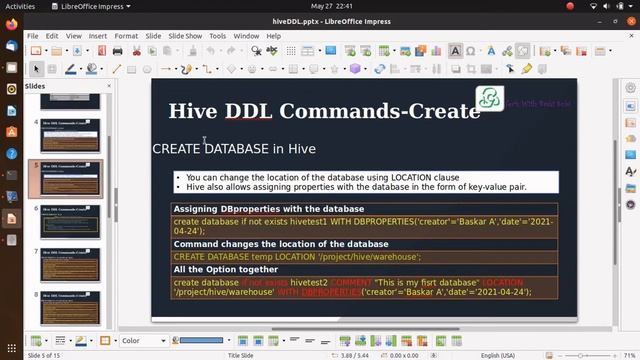Click the Insert Chart icon
The image size is (640, 360).
pyautogui.click(x=436, y=51)
